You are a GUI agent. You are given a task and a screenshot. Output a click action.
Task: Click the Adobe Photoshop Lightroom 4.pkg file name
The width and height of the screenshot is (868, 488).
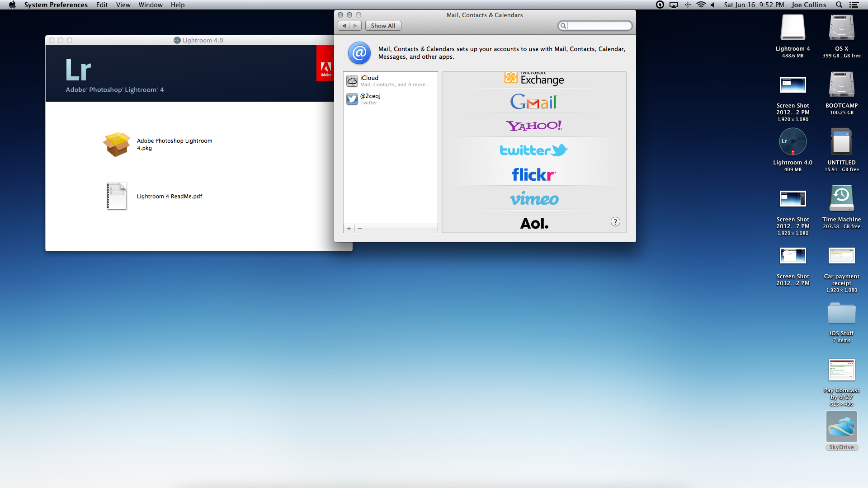coord(175,144)
